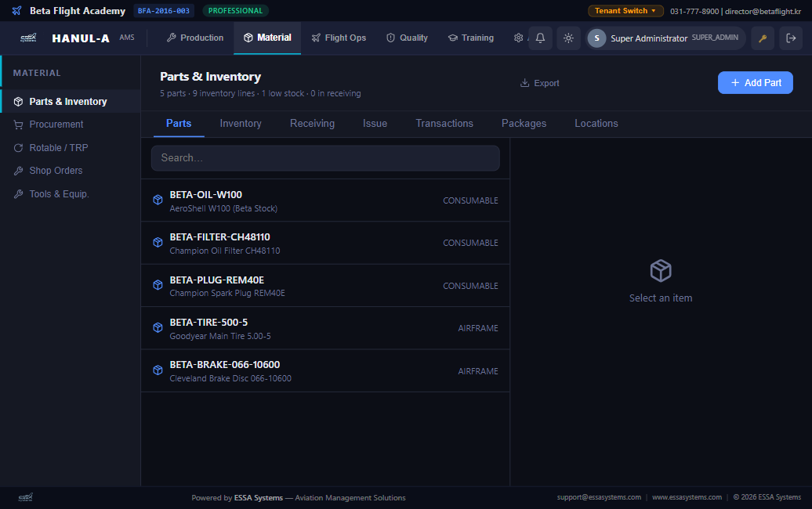The image size is (812, 509).
Task: Switch to the Transactions tab
Action: click(x=444, y=124)
